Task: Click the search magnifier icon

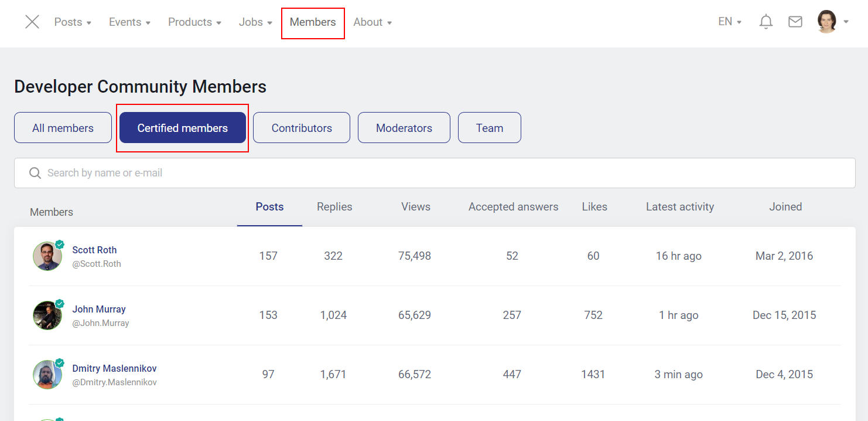Action: tap(35, 173)
